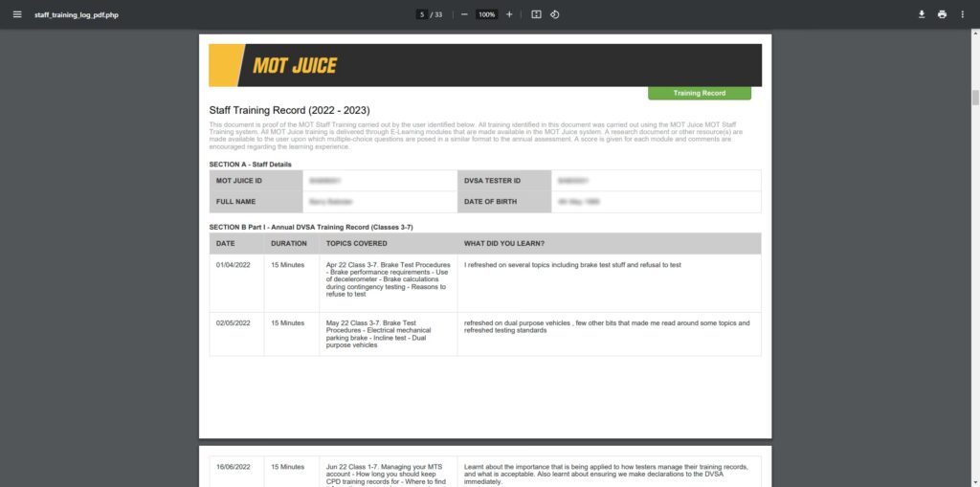Click the zoom in plus button
This screenshot has width=980, height=487.
(509, 14)
